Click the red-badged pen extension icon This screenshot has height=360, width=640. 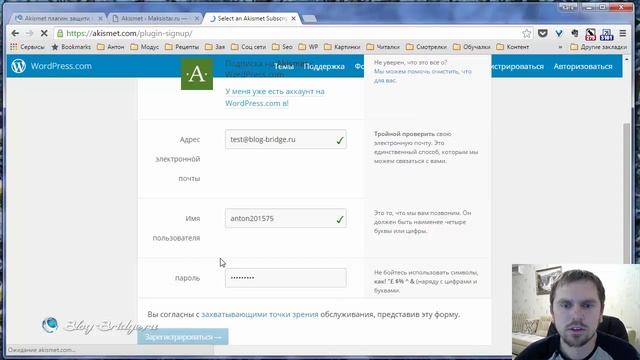click(x=590, y=34)
